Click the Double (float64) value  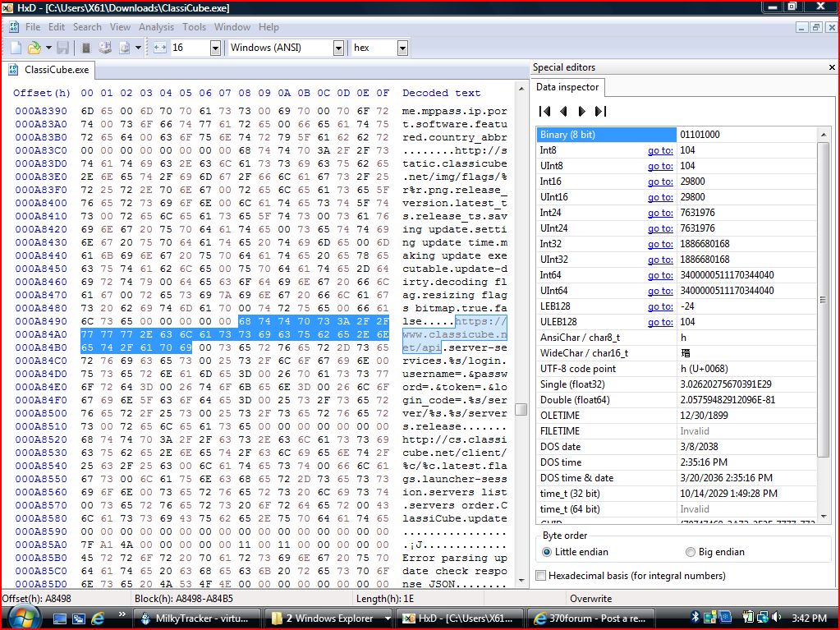(x=728, y=400)
